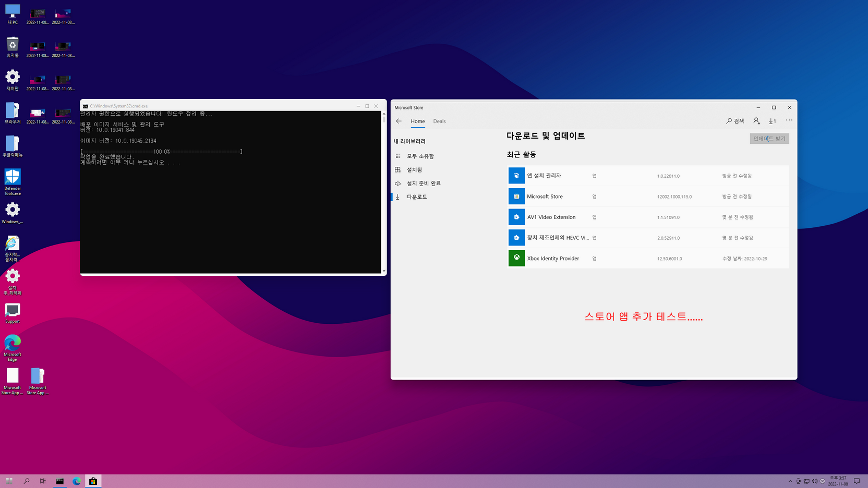Switch to cmd via taskbar icon
Image resolution: width=868 pixels, height=488 pixels.
pos(60,481)
